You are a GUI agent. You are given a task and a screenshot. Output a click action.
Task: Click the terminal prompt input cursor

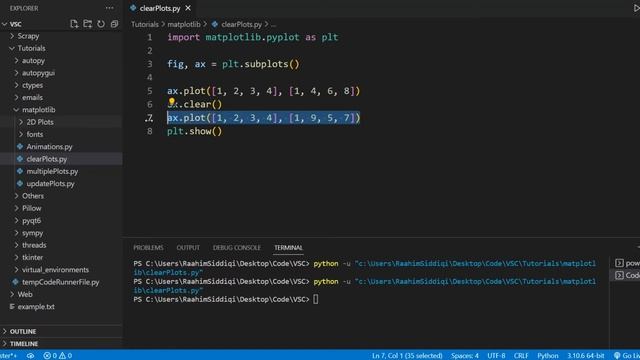[316, 299]
